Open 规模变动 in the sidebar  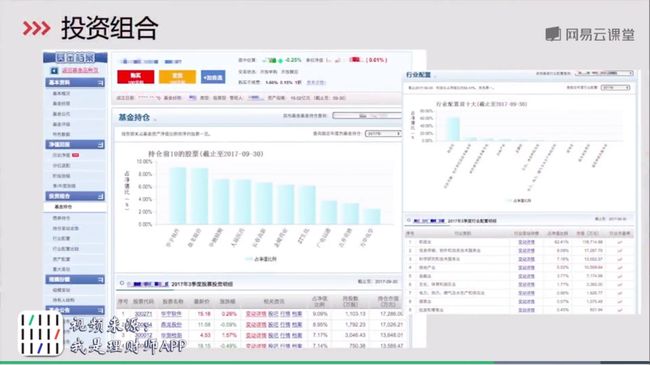click(x=61, y=290)
